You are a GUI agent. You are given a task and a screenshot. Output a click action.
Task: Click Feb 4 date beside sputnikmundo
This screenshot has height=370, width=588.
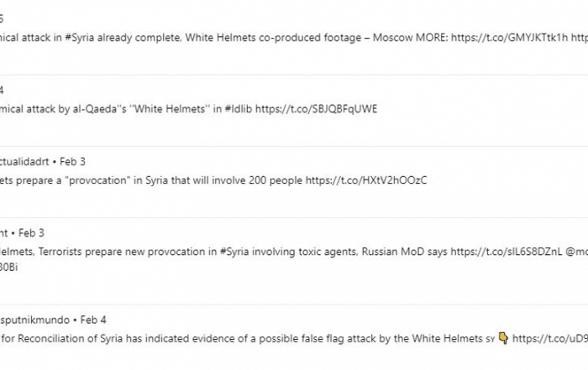pyautogui.click(x=93, y=320)
